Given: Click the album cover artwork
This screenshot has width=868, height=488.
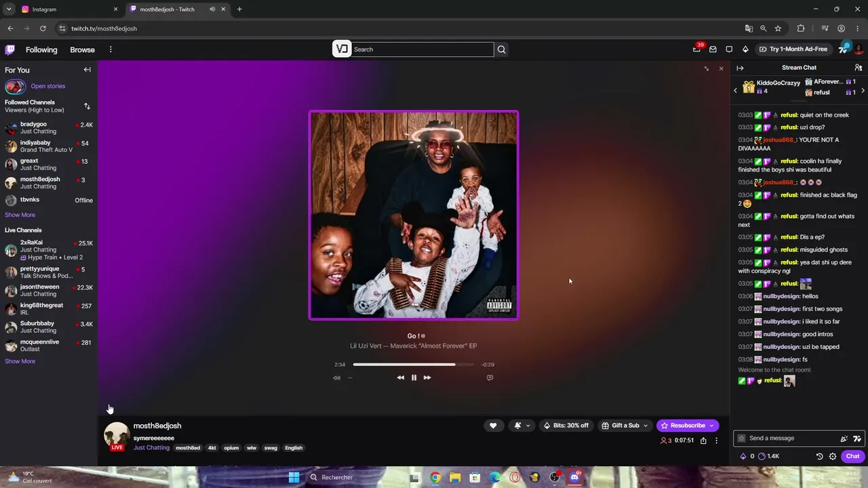Looking at the screenshot, I should [x=414, y=215].
